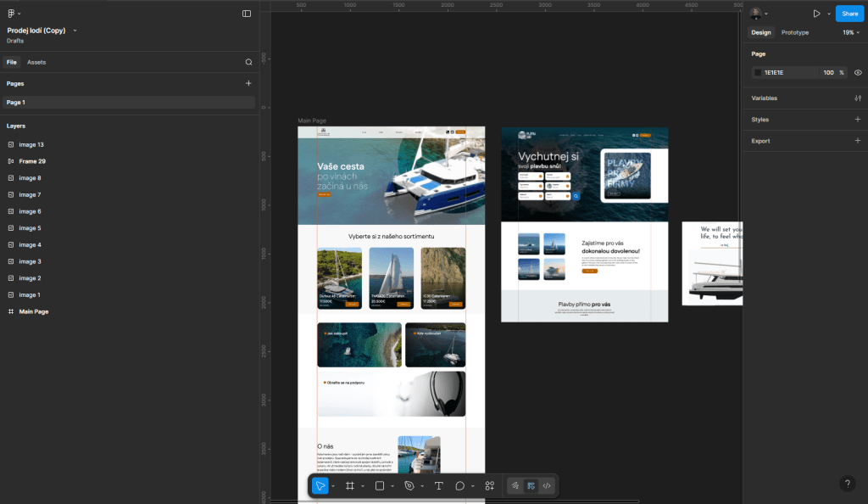Screen dimensions: 868x504
Task: Add an export setting with plus icon
Action: pos(858,141)
